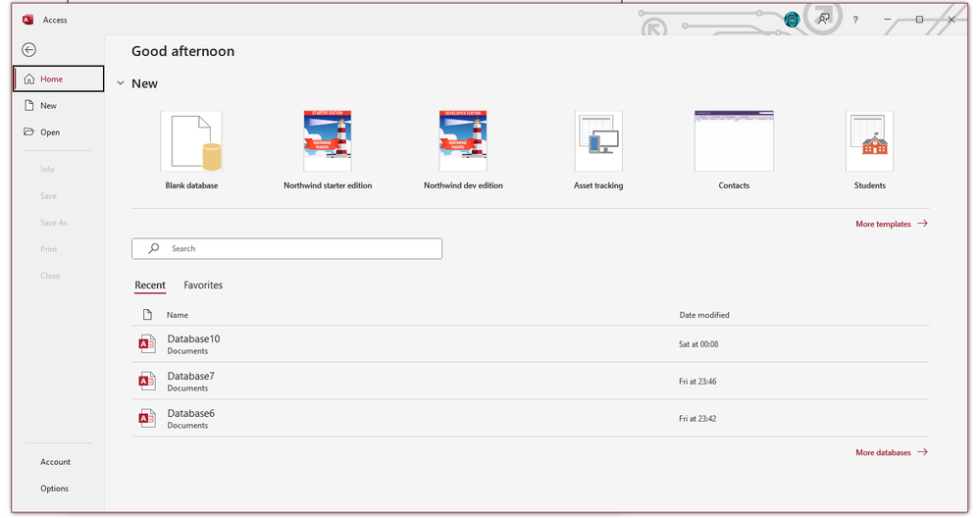Screen dimensions: 980x518
Task: Open the feedback icon in title bar
Action: (824, 20)
